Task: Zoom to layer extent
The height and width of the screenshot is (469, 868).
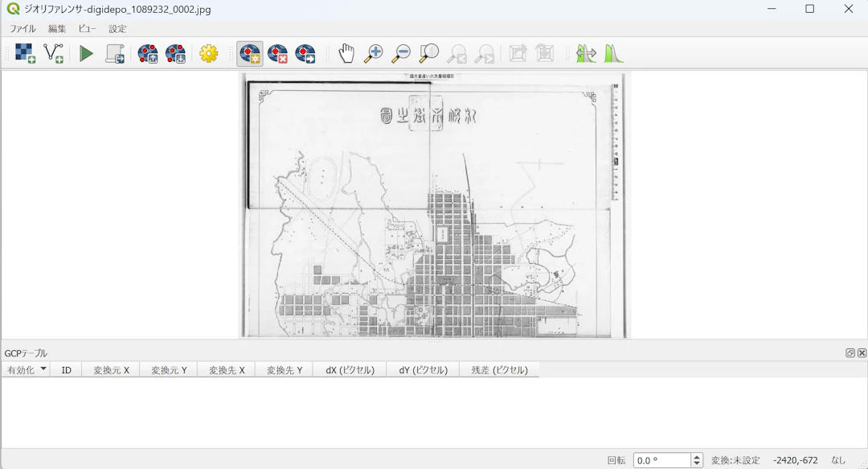Action: tap(429, 53)
